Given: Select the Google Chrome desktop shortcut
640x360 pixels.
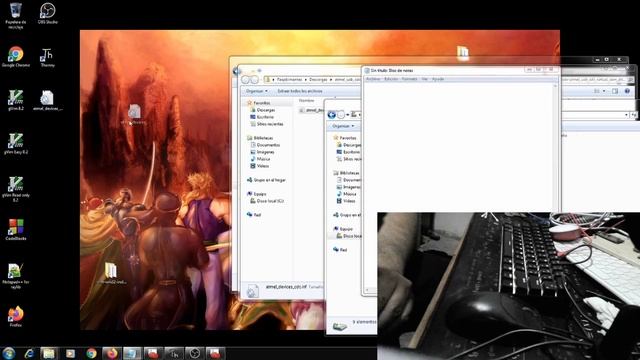Looking at the screenshot, I should 16,57.
